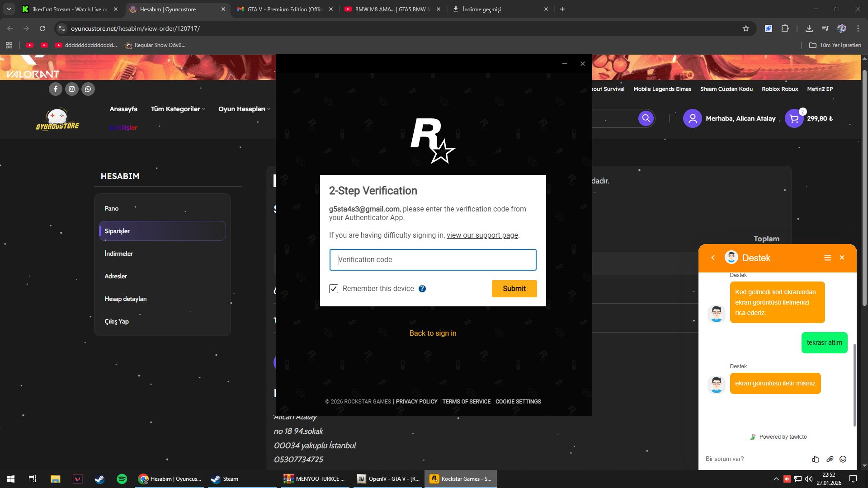Open the Roblox Robux link
Viewport: 868px width, 488px height.
click(x=780, y=89)
